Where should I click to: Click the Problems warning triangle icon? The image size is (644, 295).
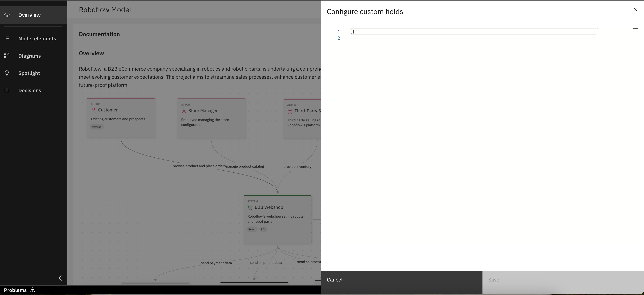click(32, 290)
